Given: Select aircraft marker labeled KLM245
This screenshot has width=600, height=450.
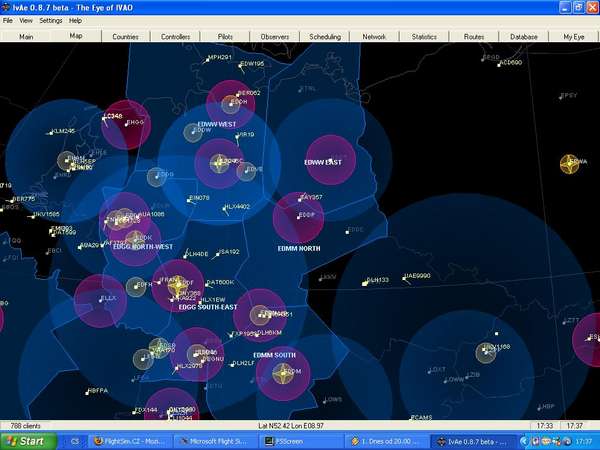Looking at the screenshot, I should (51, 132).
